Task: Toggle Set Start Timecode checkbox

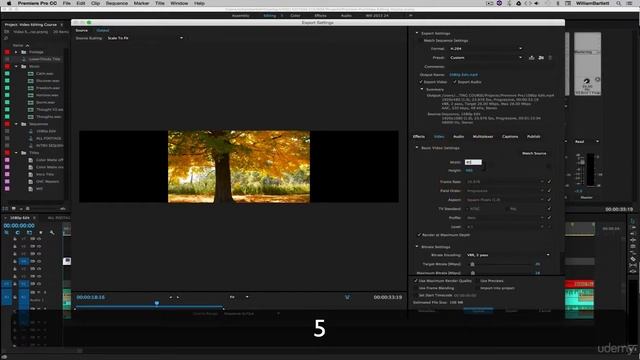Action: [x=416, y=295]
